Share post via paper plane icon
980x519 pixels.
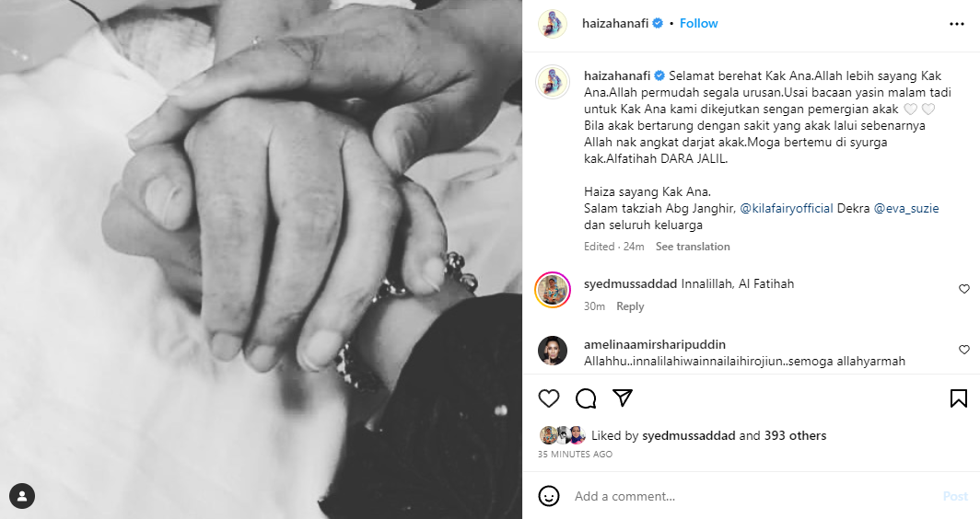coord(623,398)
